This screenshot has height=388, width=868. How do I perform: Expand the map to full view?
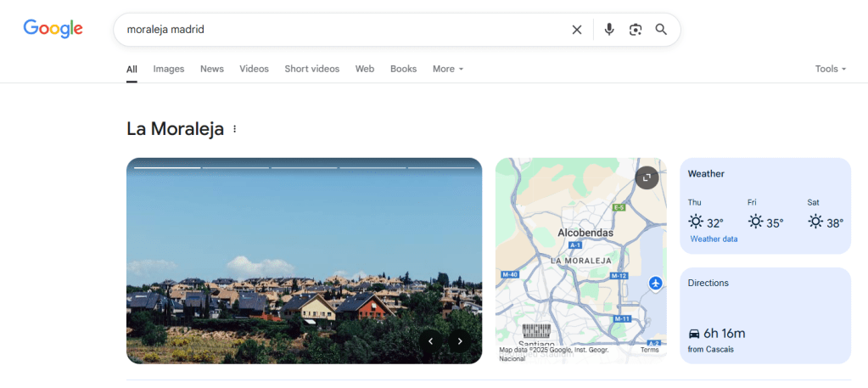[647, 177]
